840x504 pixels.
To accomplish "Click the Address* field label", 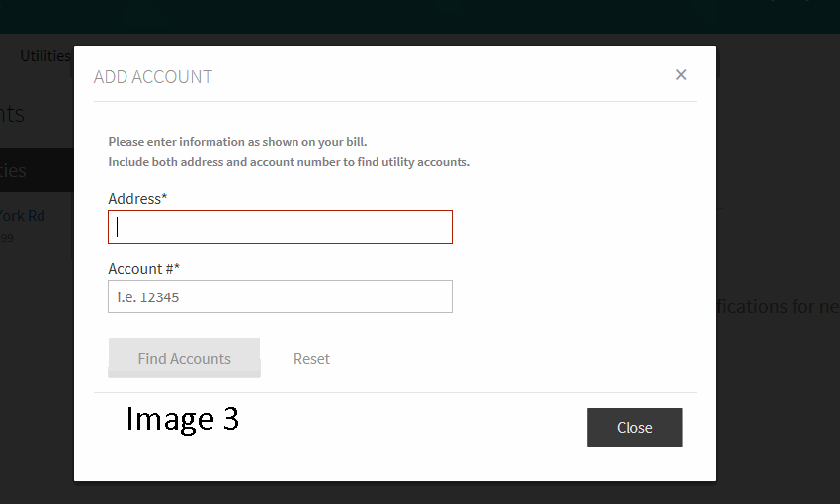I will (x=137, y=199).
